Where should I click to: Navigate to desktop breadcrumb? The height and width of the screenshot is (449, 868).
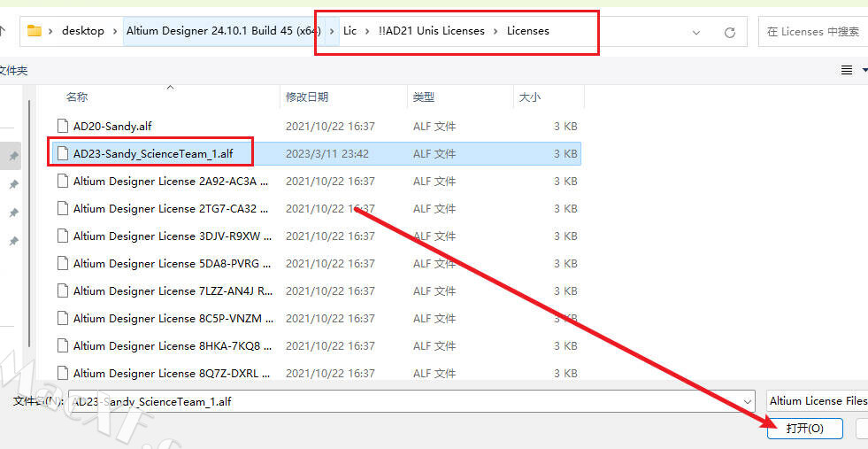coord(83,31)
